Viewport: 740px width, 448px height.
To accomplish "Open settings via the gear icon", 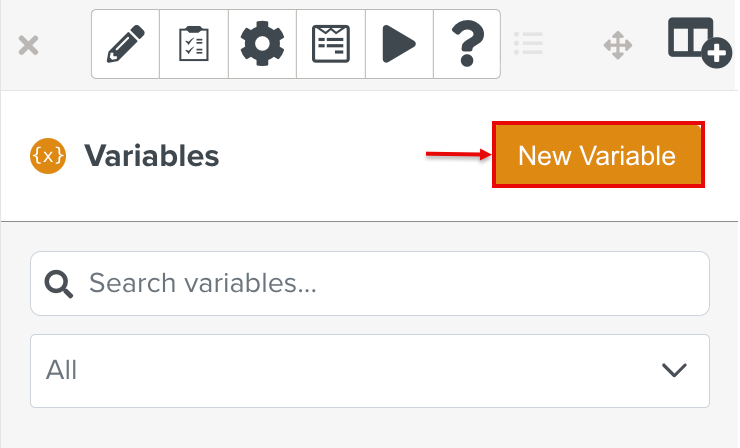I will [x=263, y=44].
